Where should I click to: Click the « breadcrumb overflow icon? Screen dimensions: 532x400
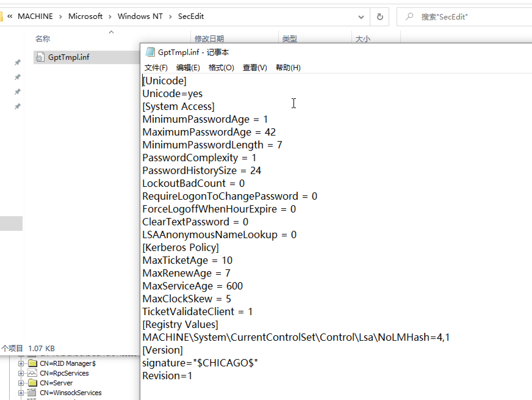tap(10, 16)
